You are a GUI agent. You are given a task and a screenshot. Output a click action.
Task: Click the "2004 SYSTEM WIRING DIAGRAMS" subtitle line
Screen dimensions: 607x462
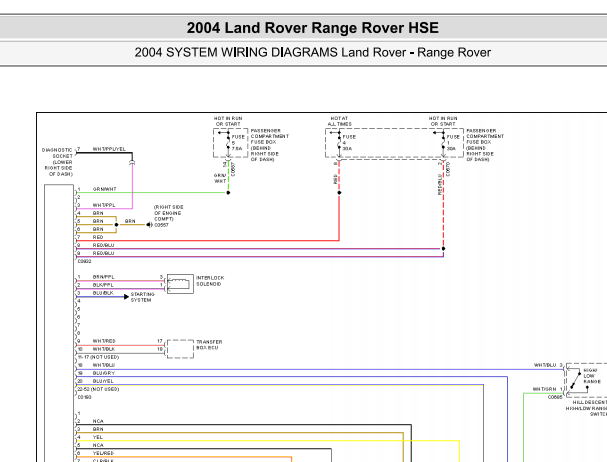click(312, 52)
